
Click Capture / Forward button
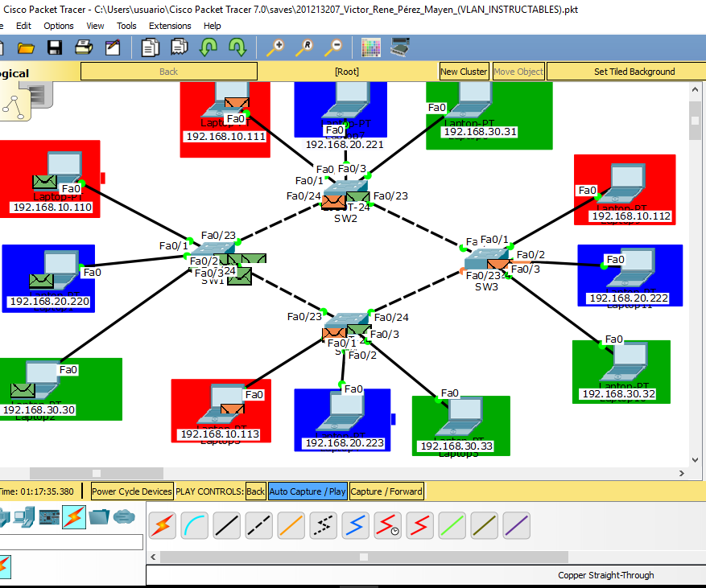pos(386,491)
